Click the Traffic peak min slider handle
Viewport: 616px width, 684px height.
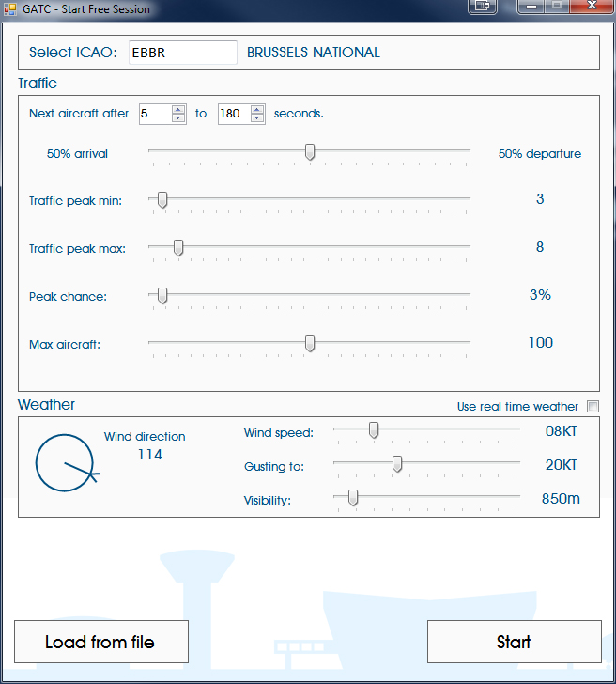(162, 199)
